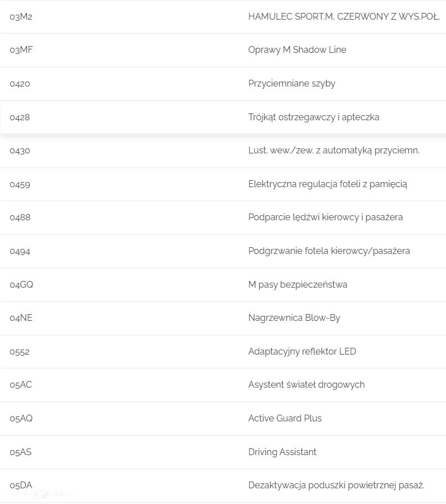The height and width of the screenshot is (504, 446).
Task: Click Adaptacyjny reflektor LED entry
Action: pos(302,352)
